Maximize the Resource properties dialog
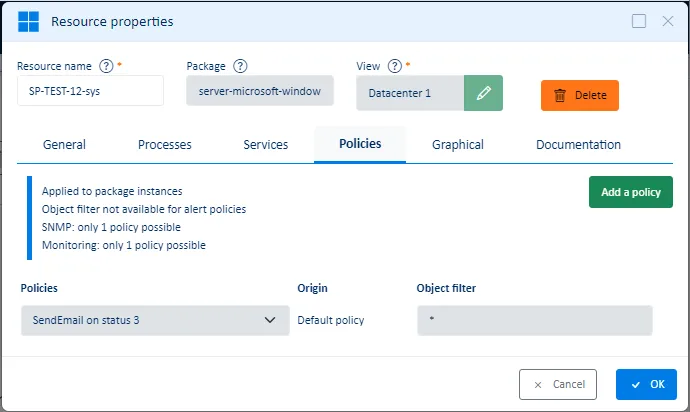The image size is (690, 412). pos(639,21)
